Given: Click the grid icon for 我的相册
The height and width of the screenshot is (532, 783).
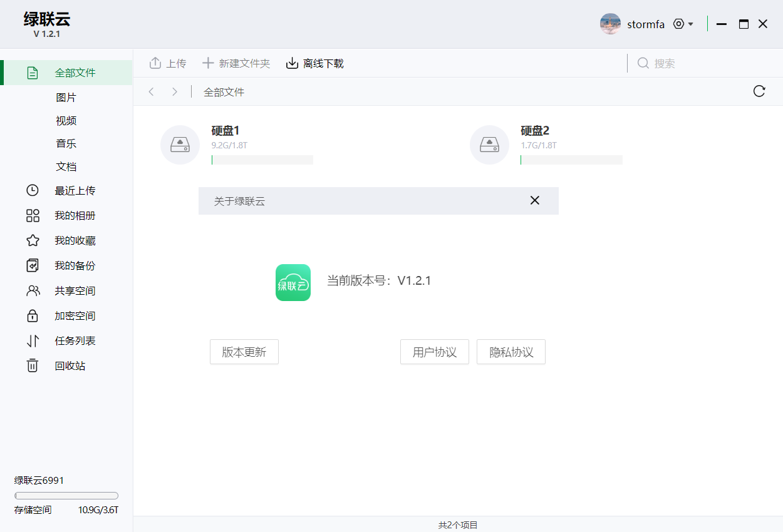Looking at the screenshot, I should (33, 215).
